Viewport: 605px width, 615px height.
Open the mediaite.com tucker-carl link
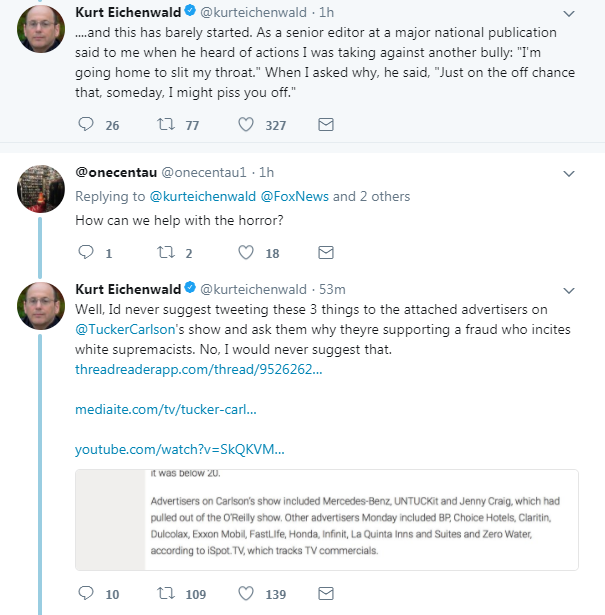(x=165, y=409)
